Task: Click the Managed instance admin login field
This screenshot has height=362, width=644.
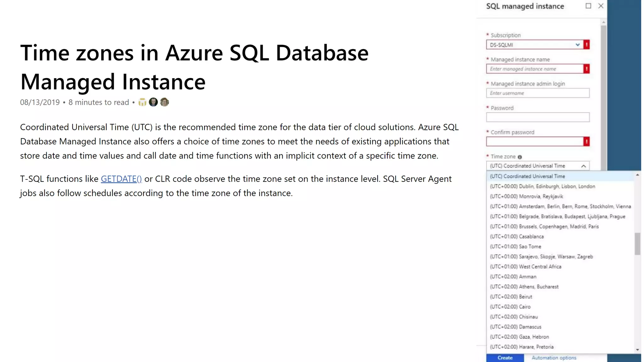Action: (538, 93)
